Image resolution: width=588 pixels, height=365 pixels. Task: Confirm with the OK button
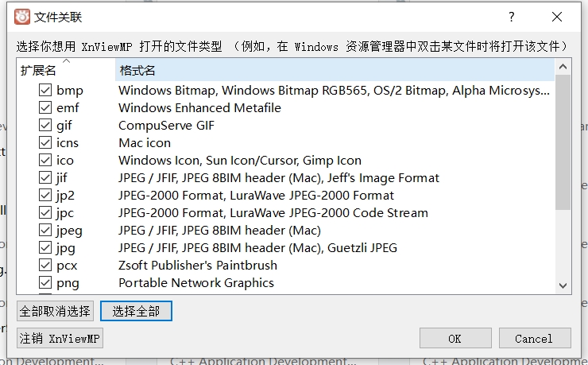click(x=455, y=338)
